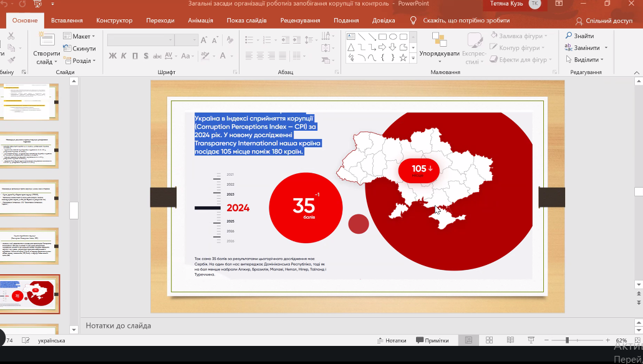Open Reading view from the status bar

point(510,340)
